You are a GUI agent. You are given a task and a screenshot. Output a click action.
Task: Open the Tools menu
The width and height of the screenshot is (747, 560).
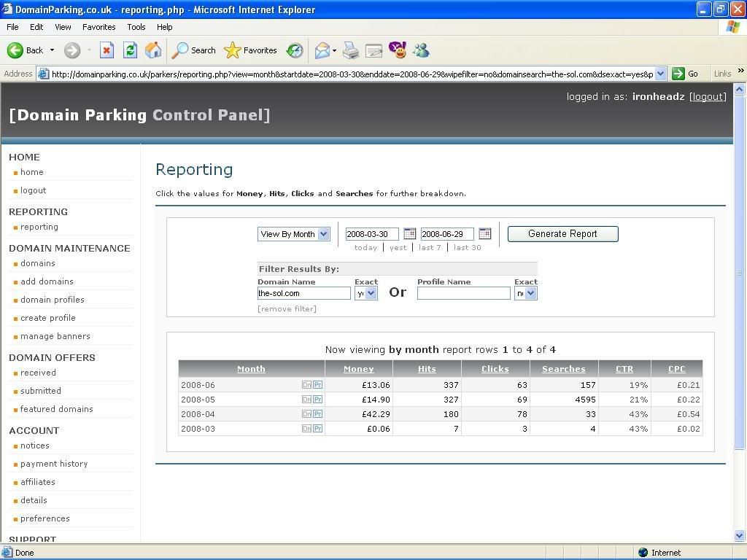[x=136, y=27]
